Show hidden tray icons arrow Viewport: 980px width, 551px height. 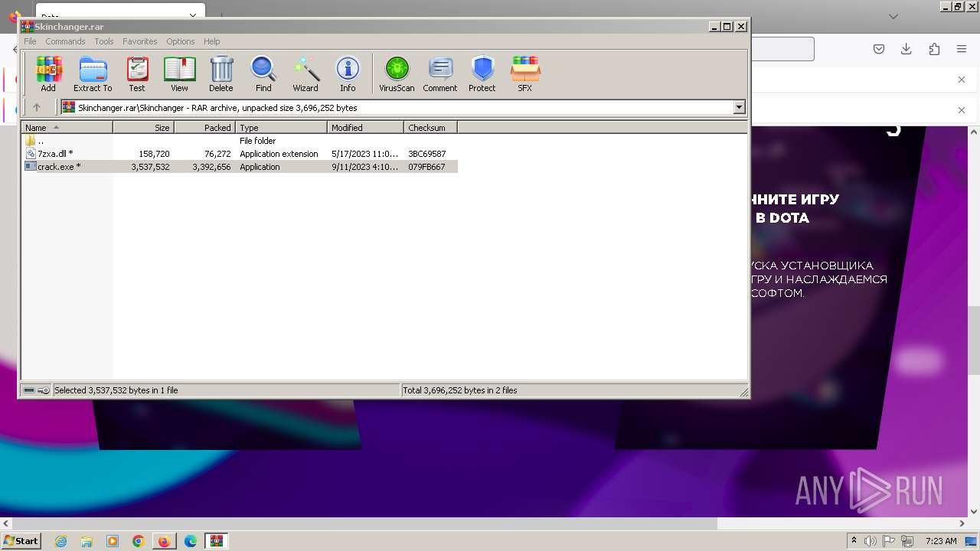pos(854,541)
